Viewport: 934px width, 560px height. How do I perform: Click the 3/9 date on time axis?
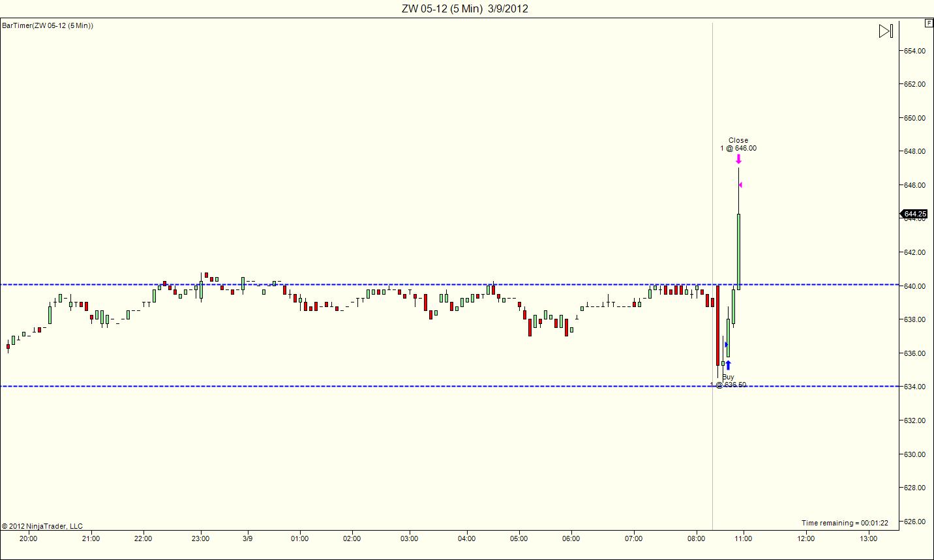248,538
